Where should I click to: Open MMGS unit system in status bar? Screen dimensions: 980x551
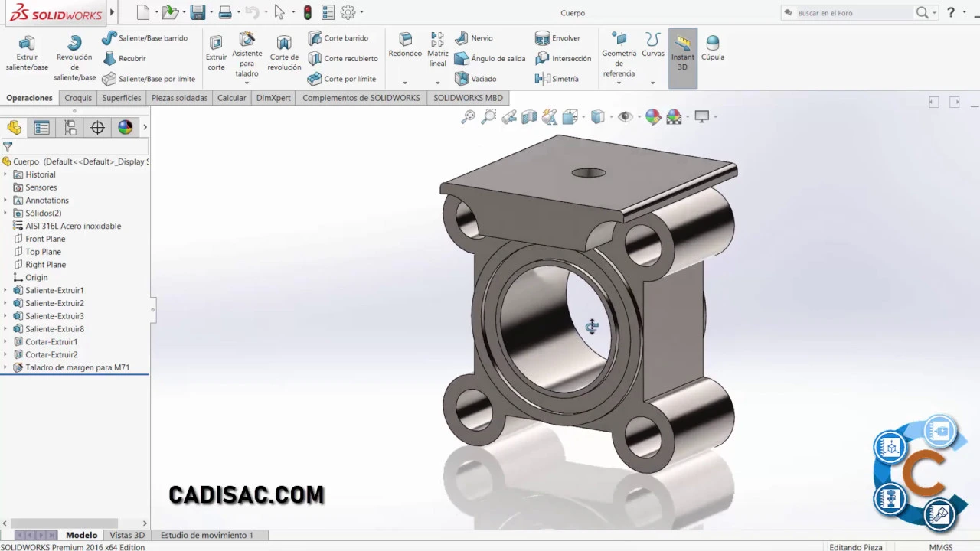(x=941, y=547)
